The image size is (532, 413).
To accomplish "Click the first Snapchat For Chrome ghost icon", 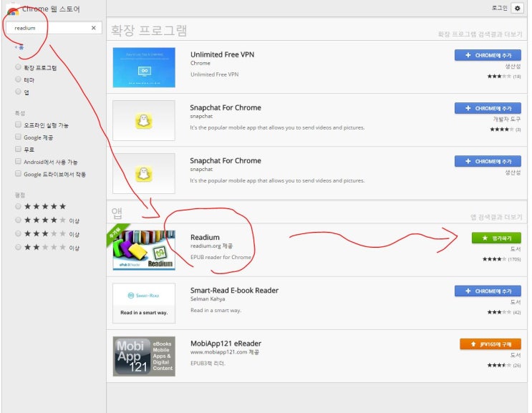I will coord(143,120).
